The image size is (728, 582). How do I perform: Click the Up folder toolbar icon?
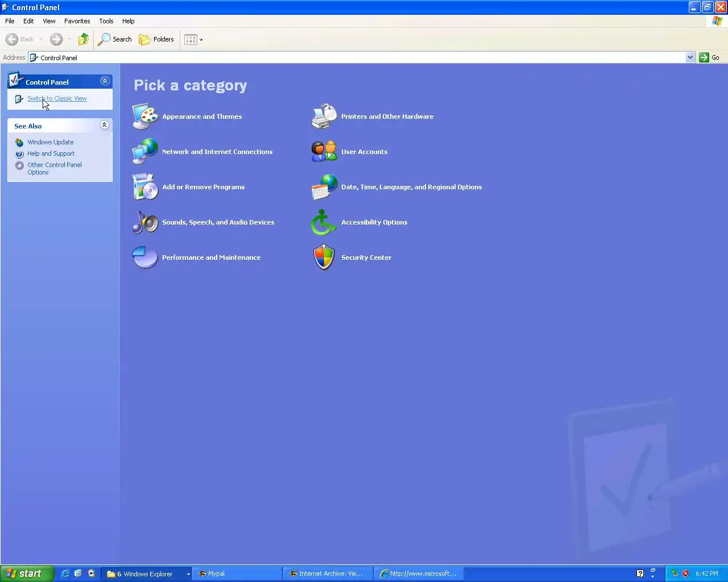coord(84,39)
